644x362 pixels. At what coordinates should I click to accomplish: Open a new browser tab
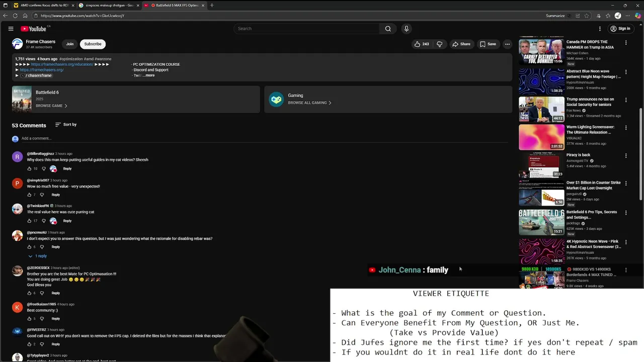pyautogui.click(x=212, y=6)
